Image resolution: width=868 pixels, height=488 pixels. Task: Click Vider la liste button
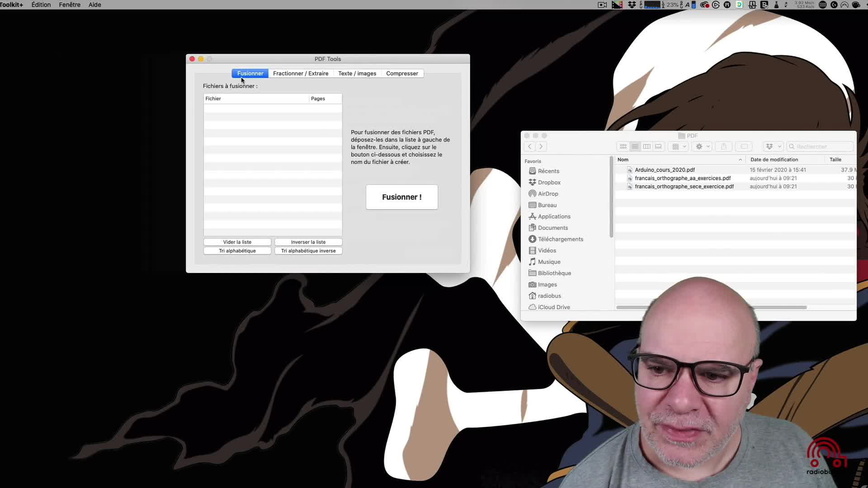tap(237, 242)
